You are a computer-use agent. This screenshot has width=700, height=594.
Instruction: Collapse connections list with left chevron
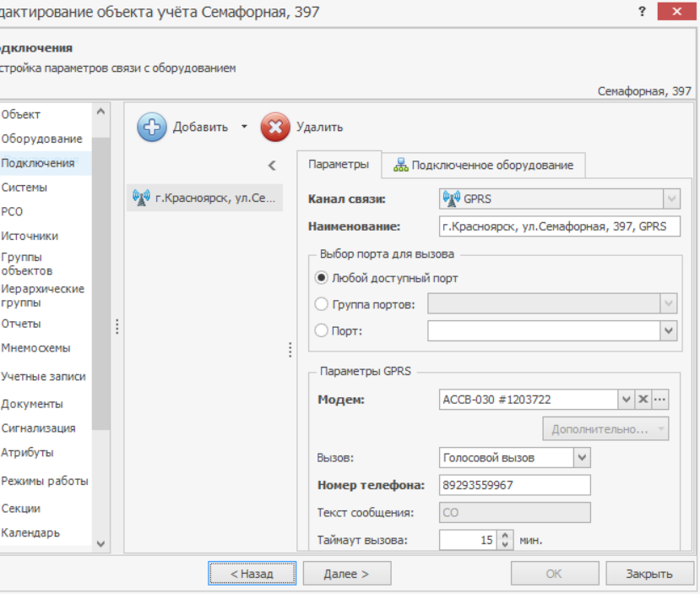272,166
